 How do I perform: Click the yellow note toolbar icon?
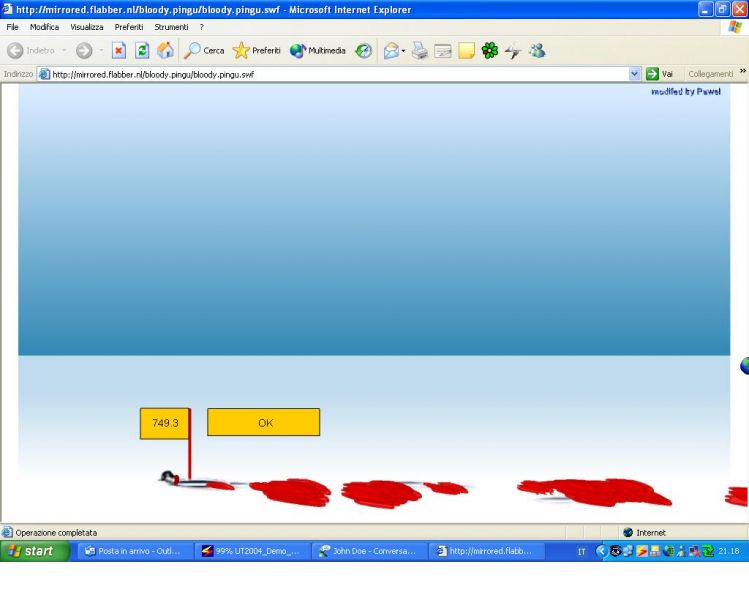466,51
